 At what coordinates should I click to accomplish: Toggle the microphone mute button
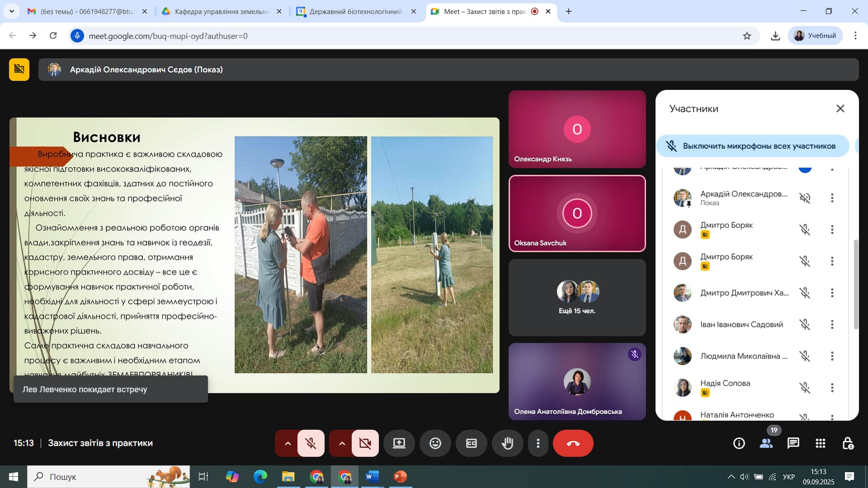point(311,443)
